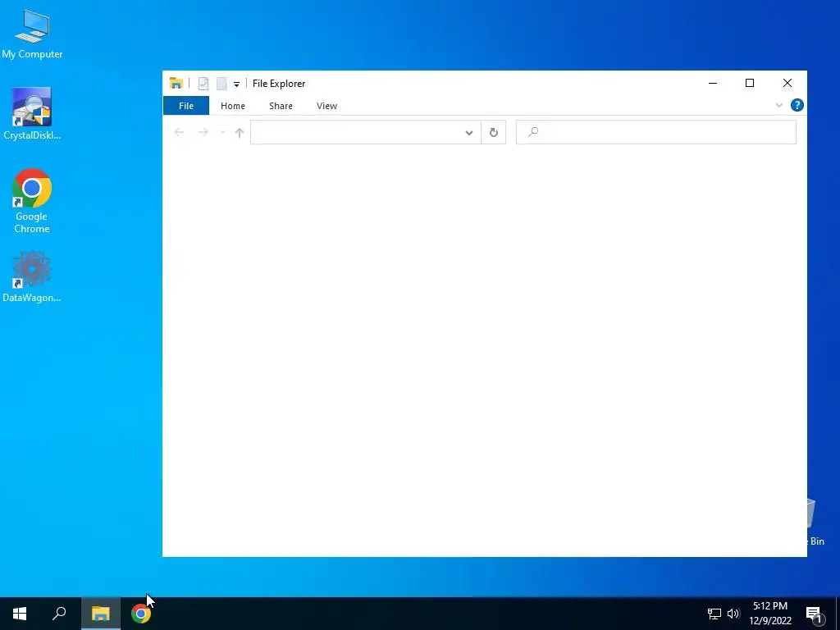Click File Explorer on the taskbar
This screenshot has width=840, height=630.
coord(101,614)
